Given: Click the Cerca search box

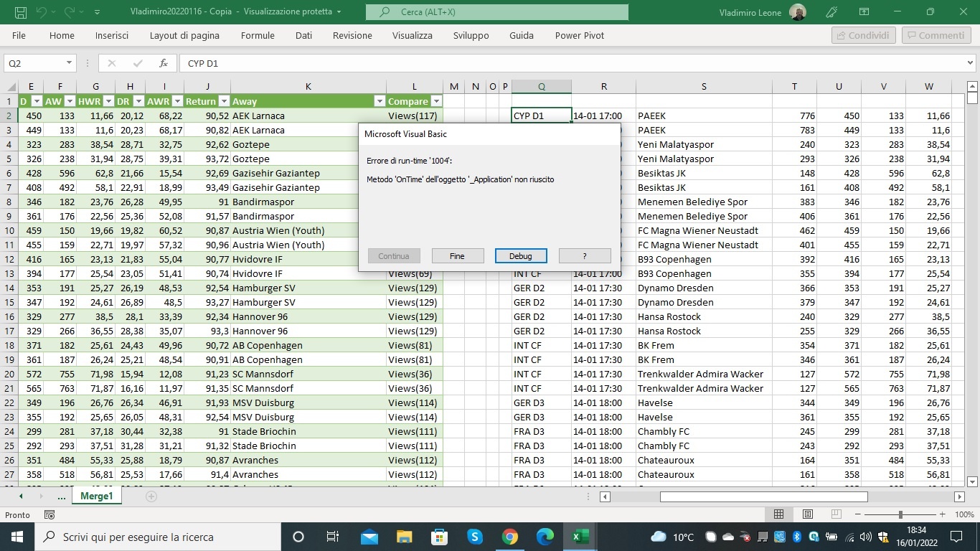Looking at the screenshot, I should click(x=496, y=12).
